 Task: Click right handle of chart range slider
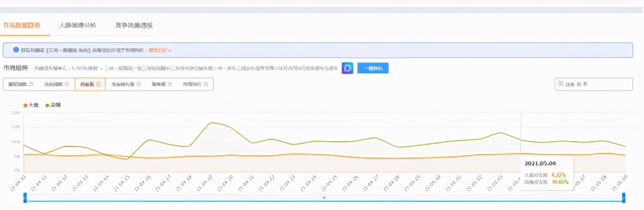click(624, 198)
